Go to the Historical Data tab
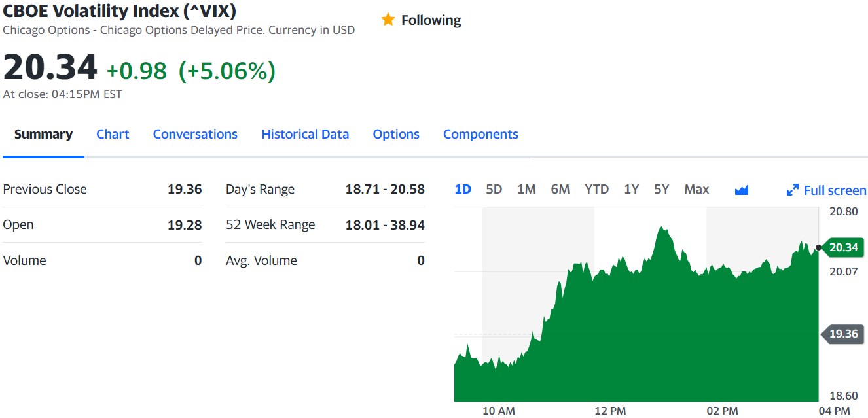Viewport: 868px width, 418px height. (x=305, y=134)
